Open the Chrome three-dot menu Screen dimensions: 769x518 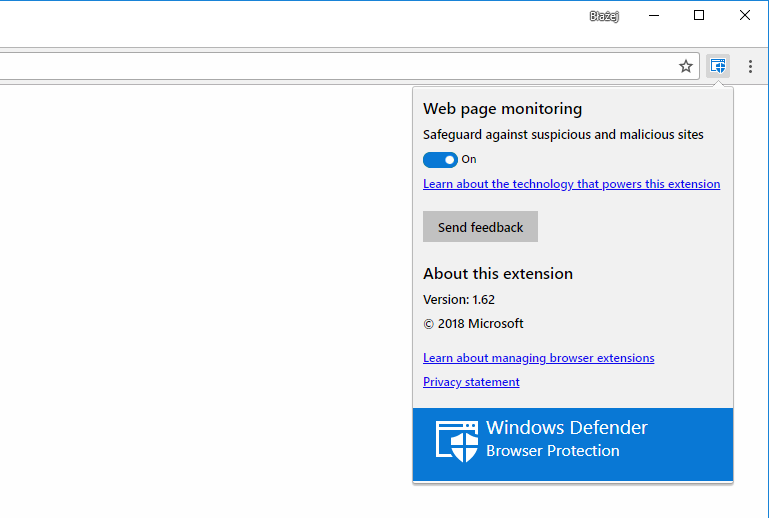[x=750, y=66]
